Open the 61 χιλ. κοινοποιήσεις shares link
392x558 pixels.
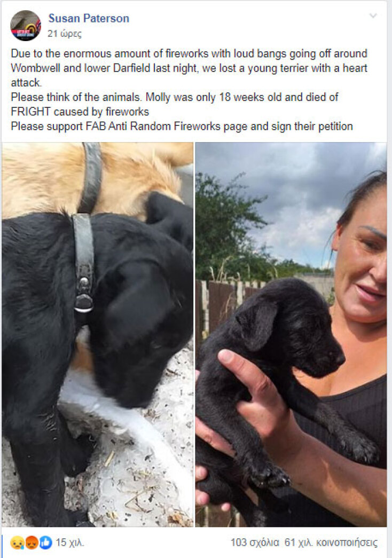click(x=331, y=543)
